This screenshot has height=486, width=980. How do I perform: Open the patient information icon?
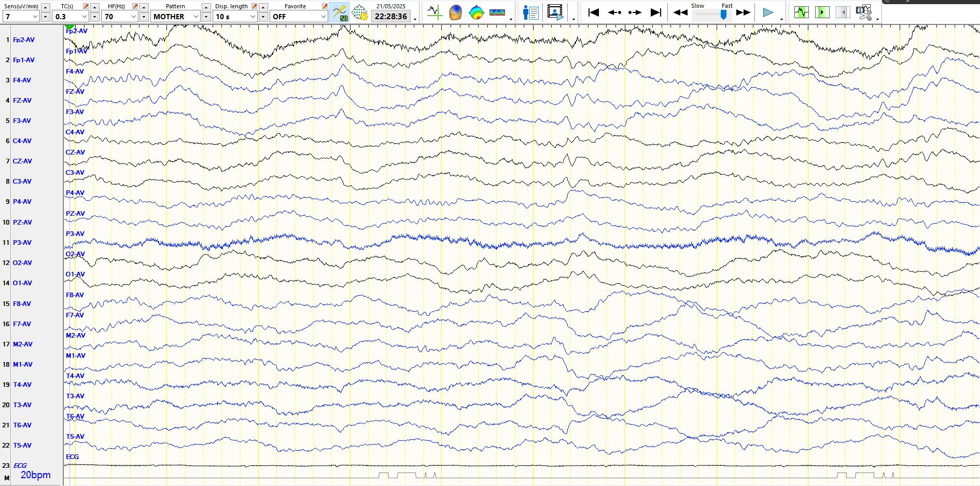(x=530, y=12)
